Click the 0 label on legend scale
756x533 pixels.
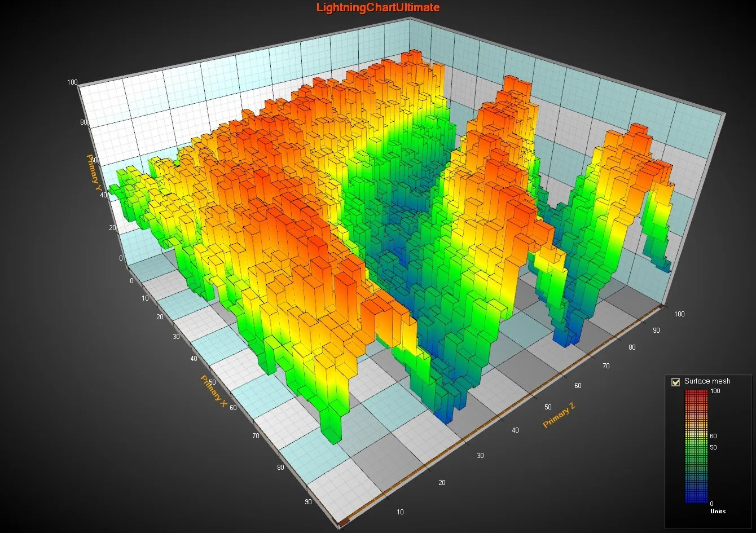pos(711,504)
